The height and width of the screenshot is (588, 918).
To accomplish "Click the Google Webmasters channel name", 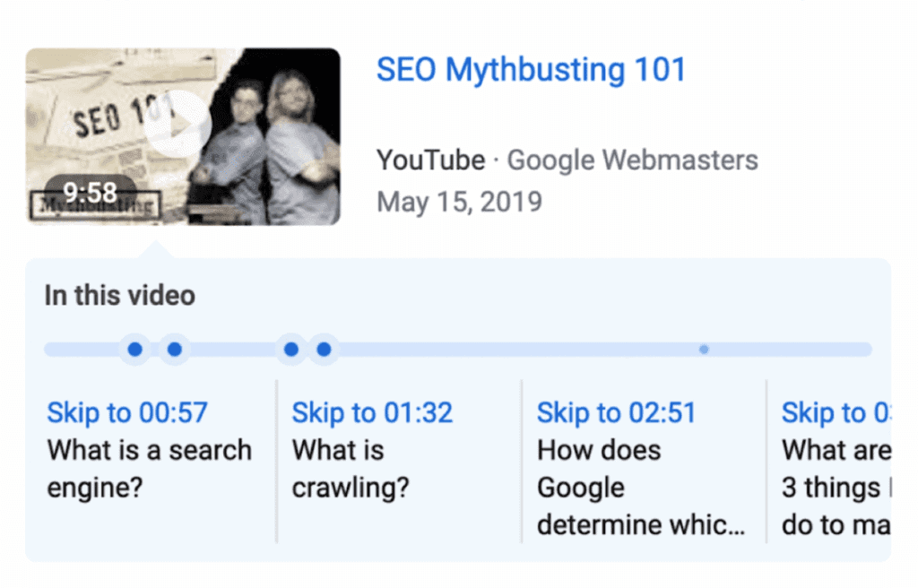I will coord(632,160).
